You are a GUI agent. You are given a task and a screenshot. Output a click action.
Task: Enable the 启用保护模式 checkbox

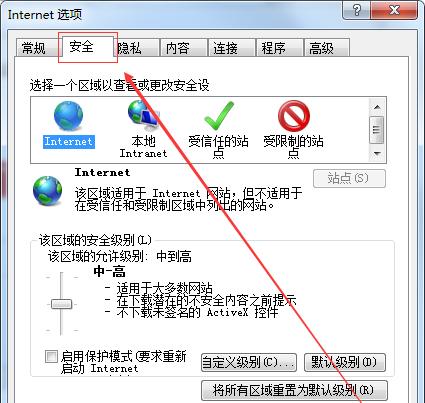pos(51,356)
